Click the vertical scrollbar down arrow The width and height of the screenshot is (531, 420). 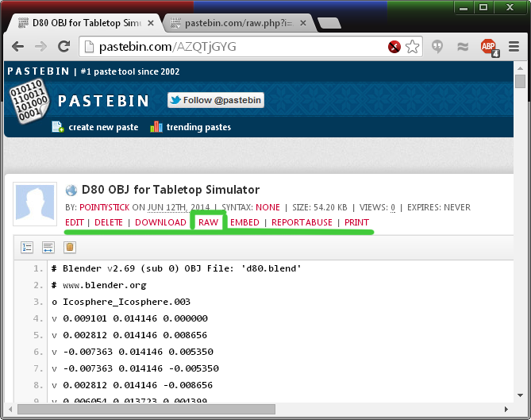pyautogui.click(x=520, y=395)
